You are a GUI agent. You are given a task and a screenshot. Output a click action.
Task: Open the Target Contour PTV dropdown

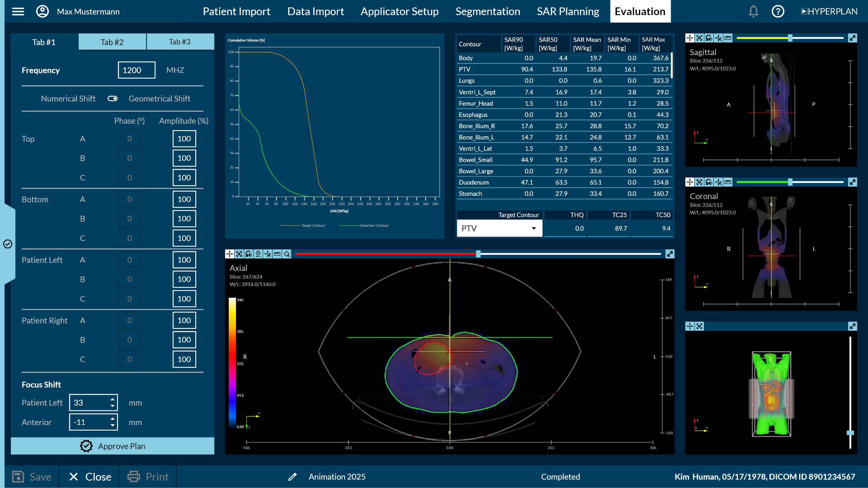499,228
